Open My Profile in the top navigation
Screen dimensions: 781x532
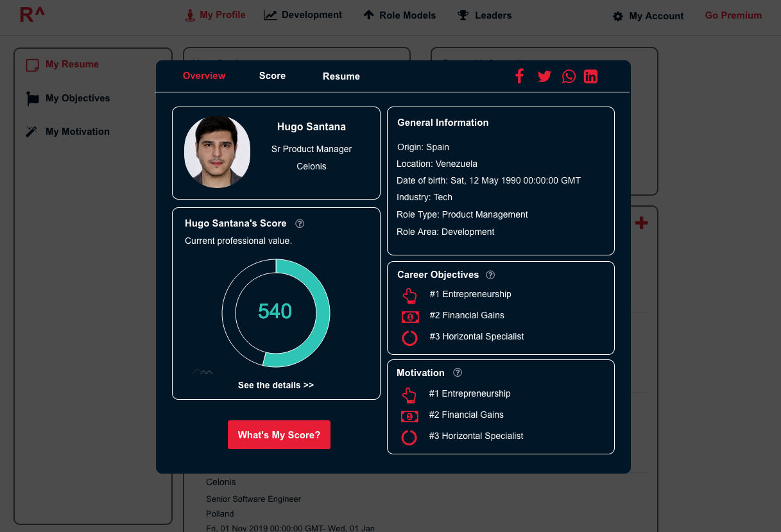[x=222, y=15]
